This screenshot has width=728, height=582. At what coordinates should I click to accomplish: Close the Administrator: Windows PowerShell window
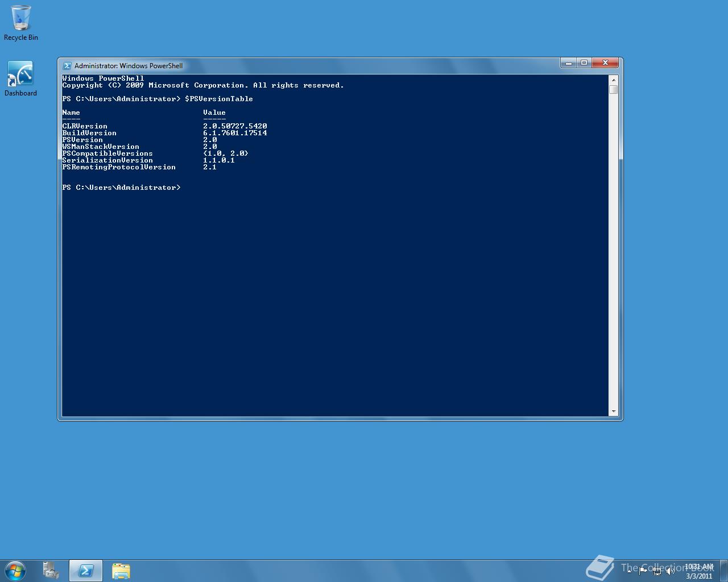point(605,63)
